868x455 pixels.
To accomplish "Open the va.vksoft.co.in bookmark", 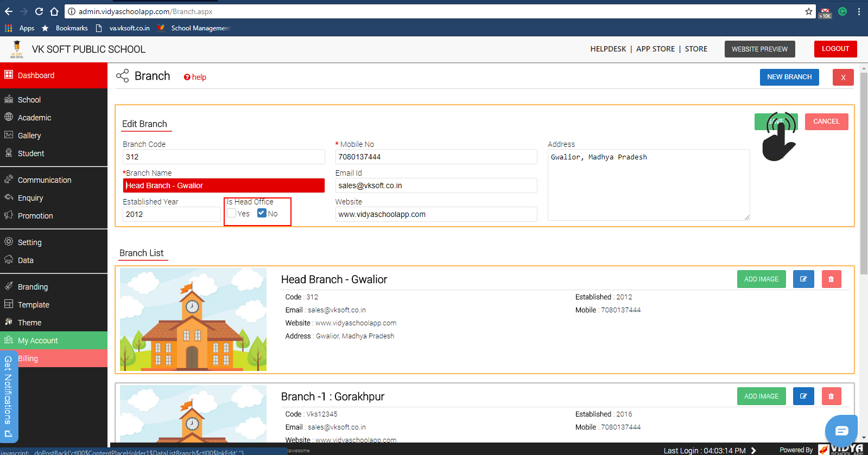I will tap(123, 28).
